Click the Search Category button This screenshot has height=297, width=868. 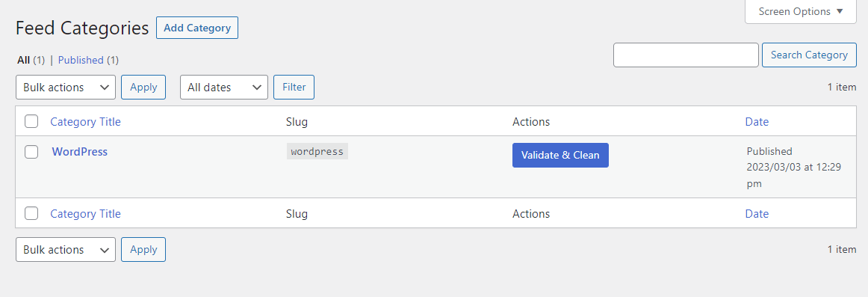[809, 55]
